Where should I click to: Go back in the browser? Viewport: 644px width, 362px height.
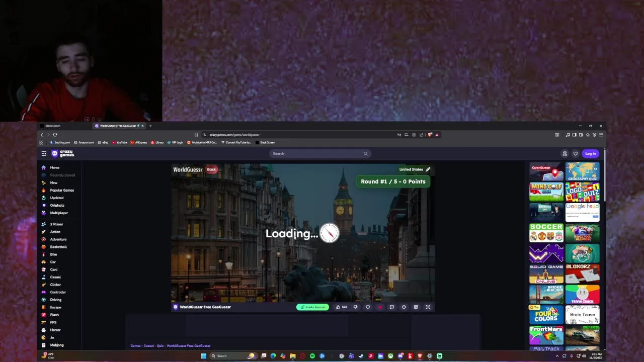click(x=42, y=135)
